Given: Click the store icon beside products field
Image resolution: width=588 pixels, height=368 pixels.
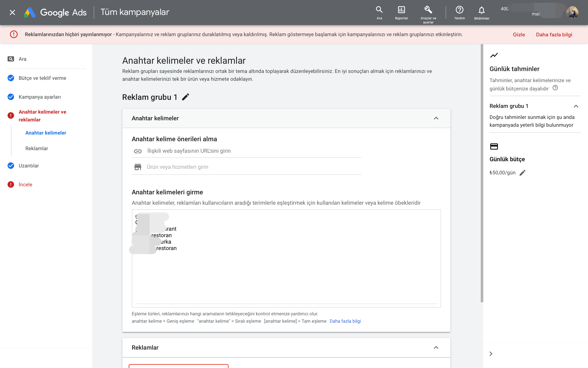Looking at the screenshot, I should tap(138, 167).
